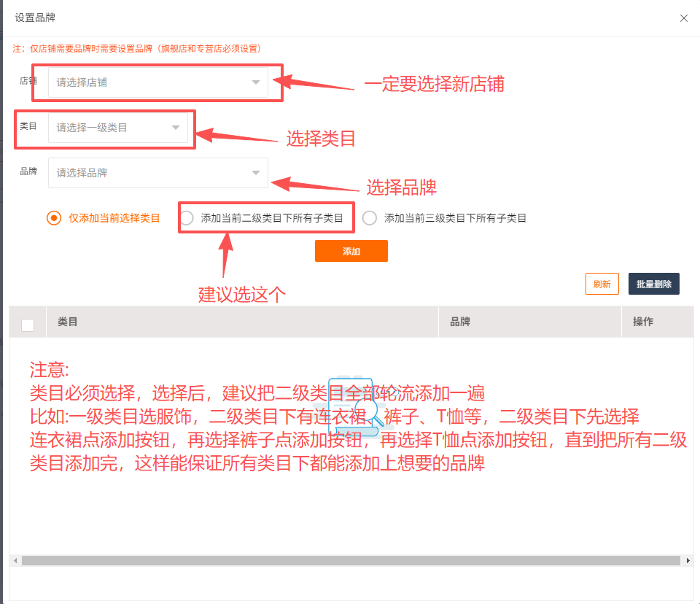Click the horizontal scrollbar under the table

[x=350, y=560]
